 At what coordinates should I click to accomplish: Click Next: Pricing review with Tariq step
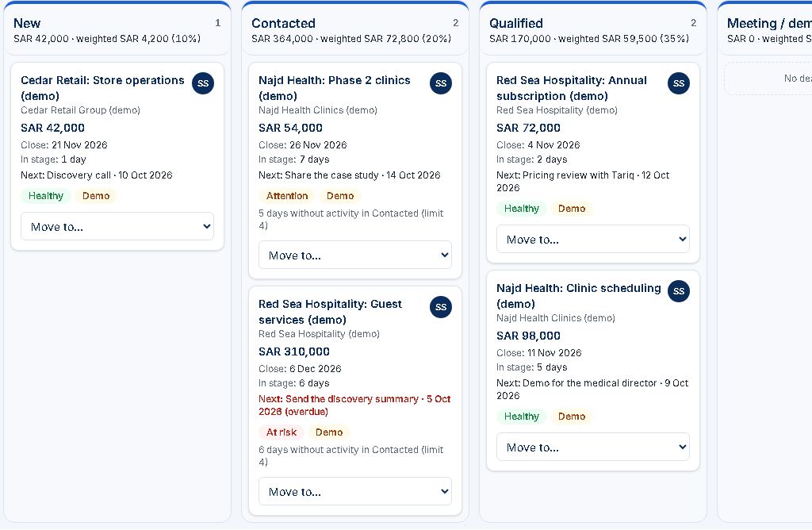[583, 182]
